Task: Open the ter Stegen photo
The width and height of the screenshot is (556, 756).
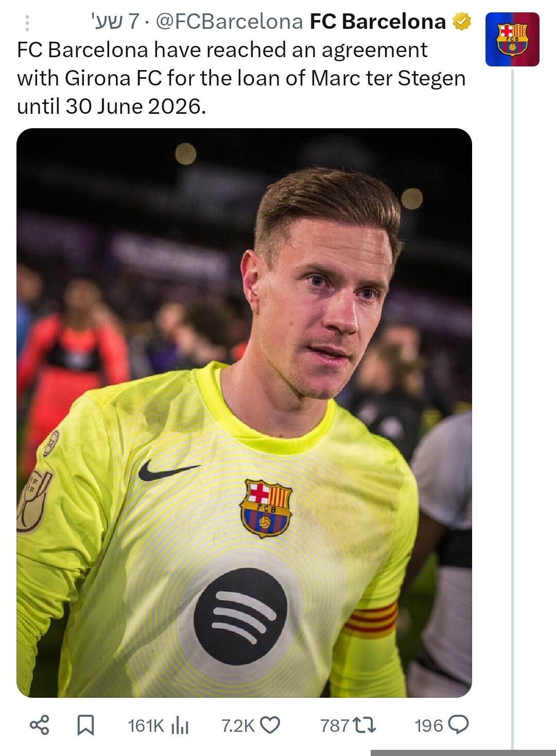Action: [x=244, y=413]
